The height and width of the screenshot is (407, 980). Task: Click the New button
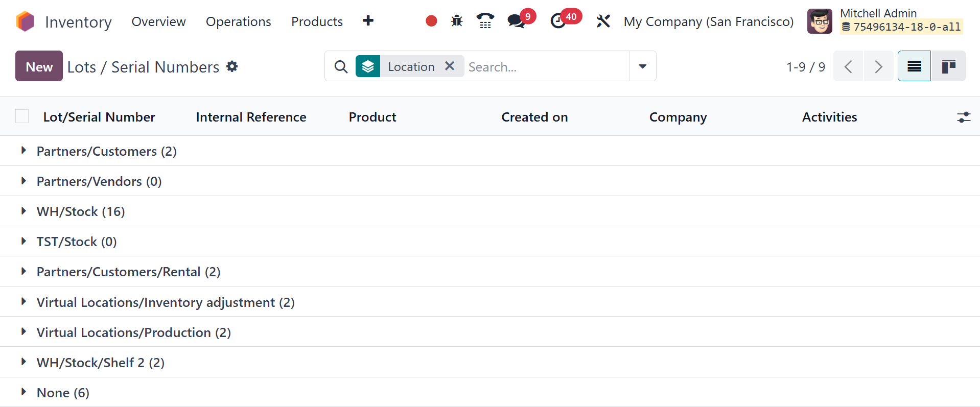coord(39,66)
